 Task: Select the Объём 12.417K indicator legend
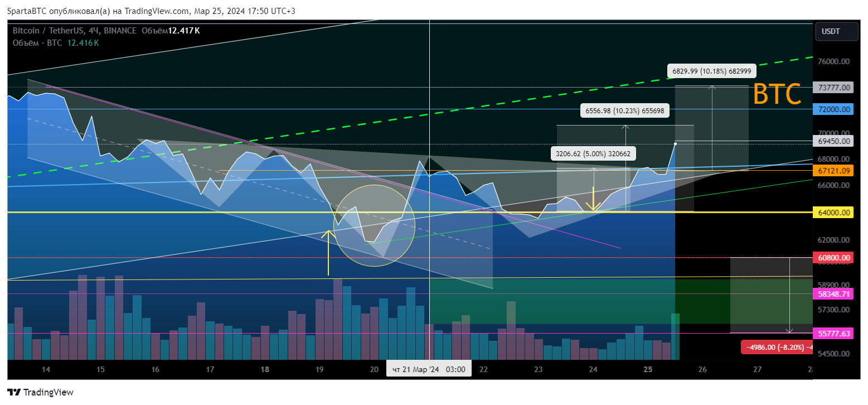(171, 31)
